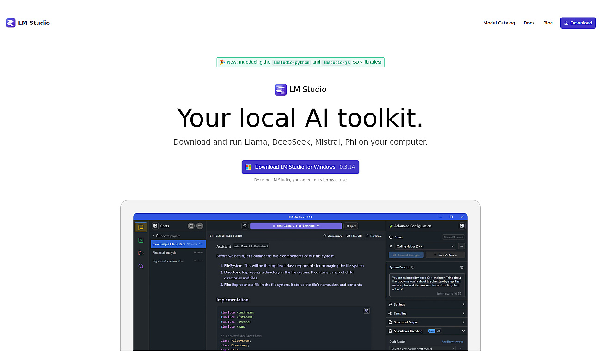Click the SDK libraries announcement banner
Image resolution: width=601 pixels, height=364 pixels.
click(300, 62)
